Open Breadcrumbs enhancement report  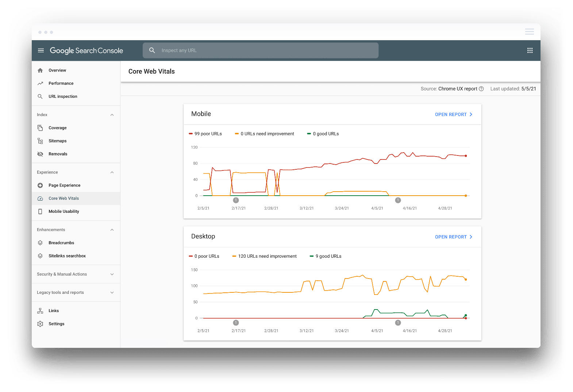click(x=76, y=243)
